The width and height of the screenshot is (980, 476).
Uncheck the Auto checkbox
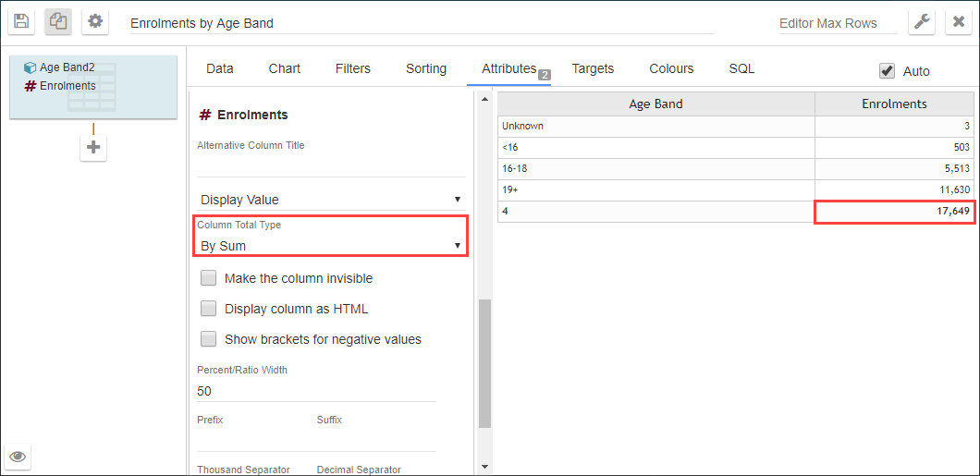point(887,70)
